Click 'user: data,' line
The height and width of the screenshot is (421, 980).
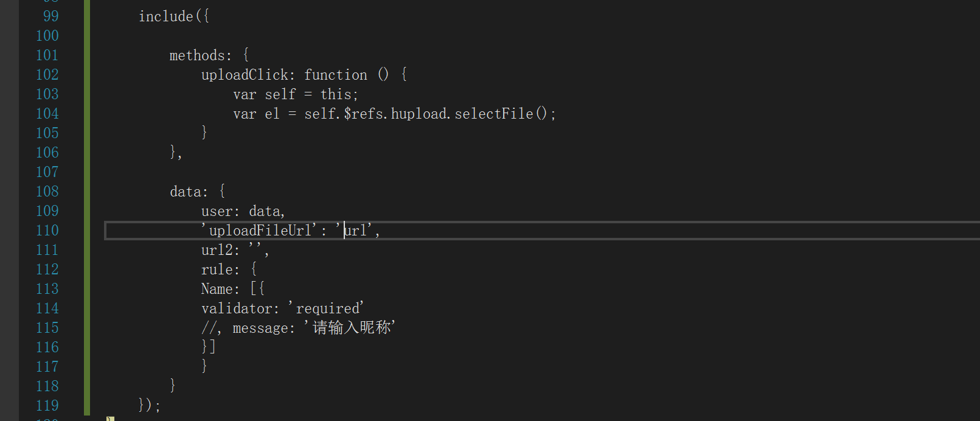(x=243, y=211)
